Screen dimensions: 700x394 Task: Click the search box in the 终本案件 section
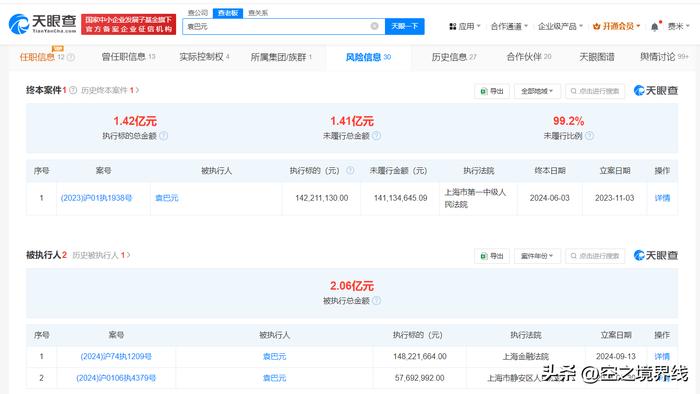coord(595,91)
